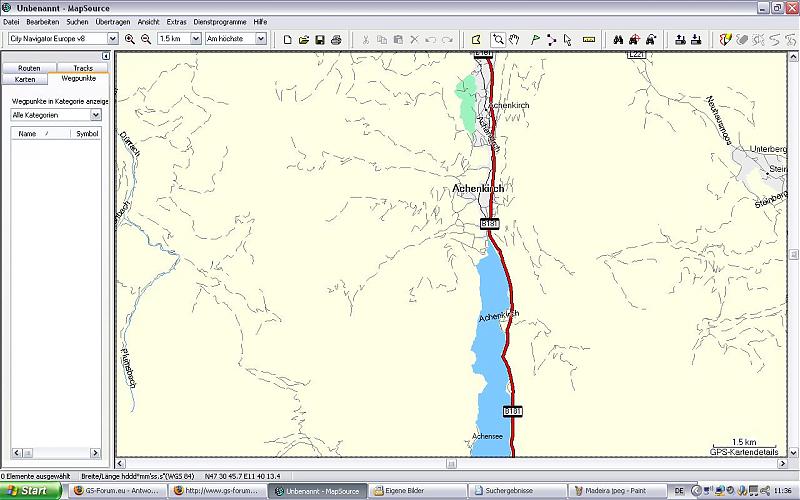This screenshot has height=500, width=800.
Task: Click the print icon in toolbar
Action: pyautogui.click(x=336, y=39)
